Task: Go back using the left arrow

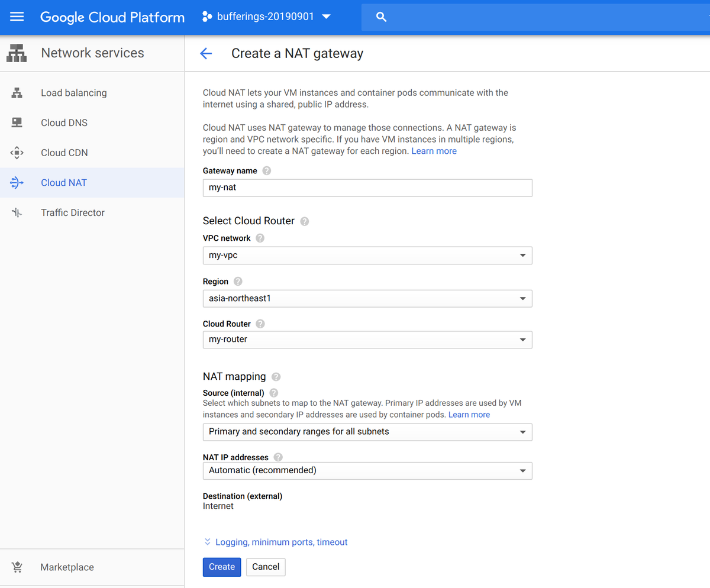Action: pos(206,54)
